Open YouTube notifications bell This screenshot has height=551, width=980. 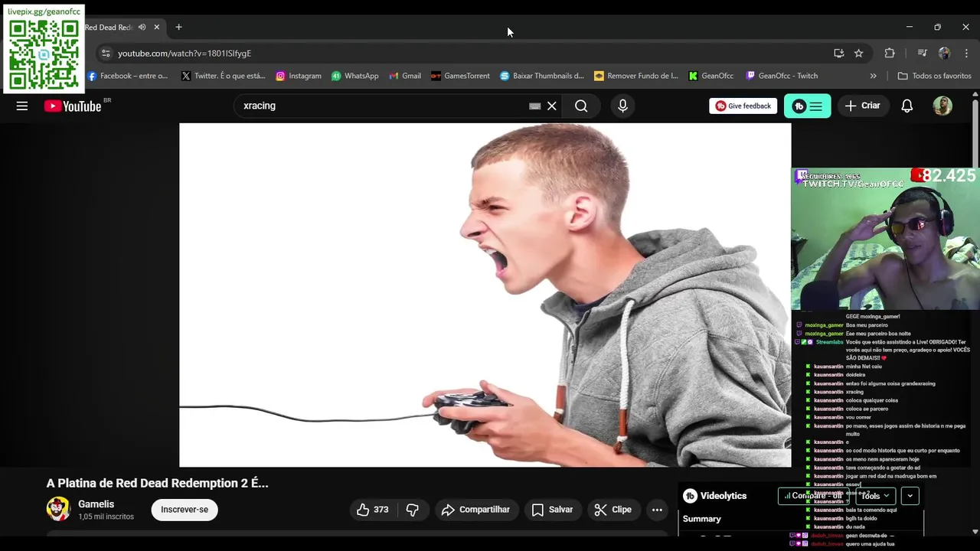point(906,106)
